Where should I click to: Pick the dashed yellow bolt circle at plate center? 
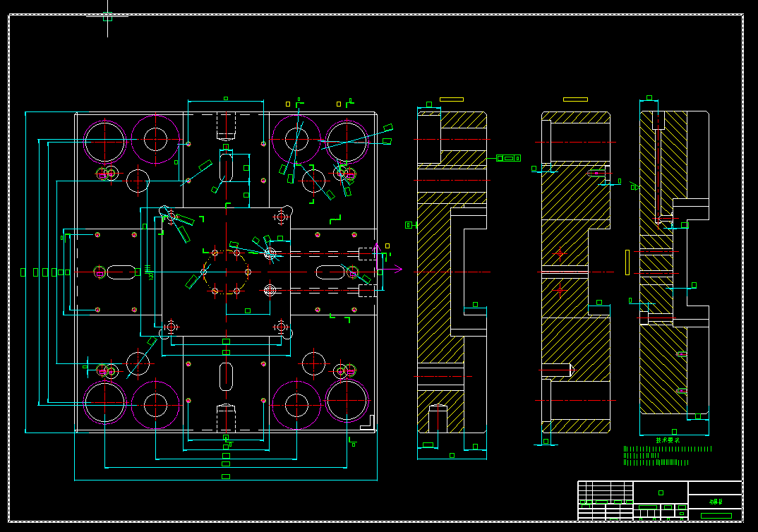[226, 272]
